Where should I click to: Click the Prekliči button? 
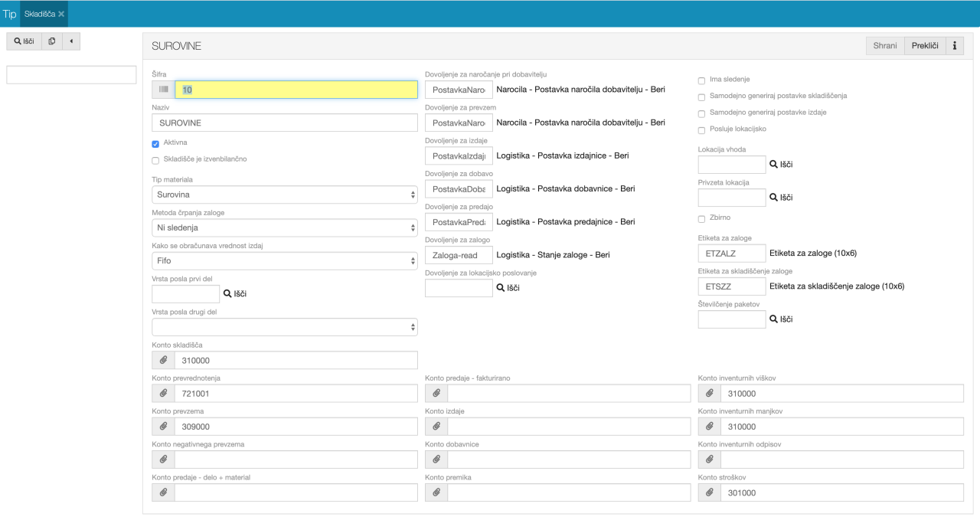(x=924, y=46)
